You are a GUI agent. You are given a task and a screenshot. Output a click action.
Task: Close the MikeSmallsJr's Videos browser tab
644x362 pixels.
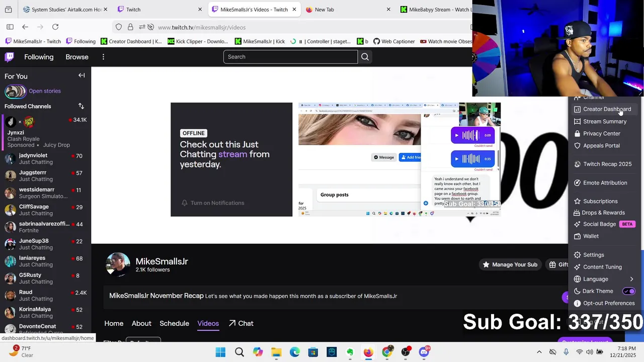point(294,10)
